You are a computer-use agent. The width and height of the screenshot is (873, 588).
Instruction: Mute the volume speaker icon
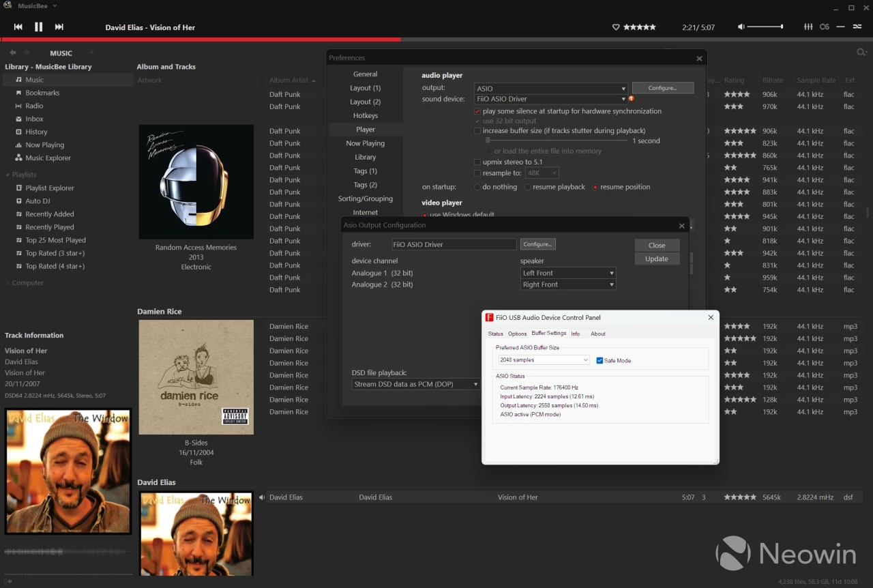[741, 27]
